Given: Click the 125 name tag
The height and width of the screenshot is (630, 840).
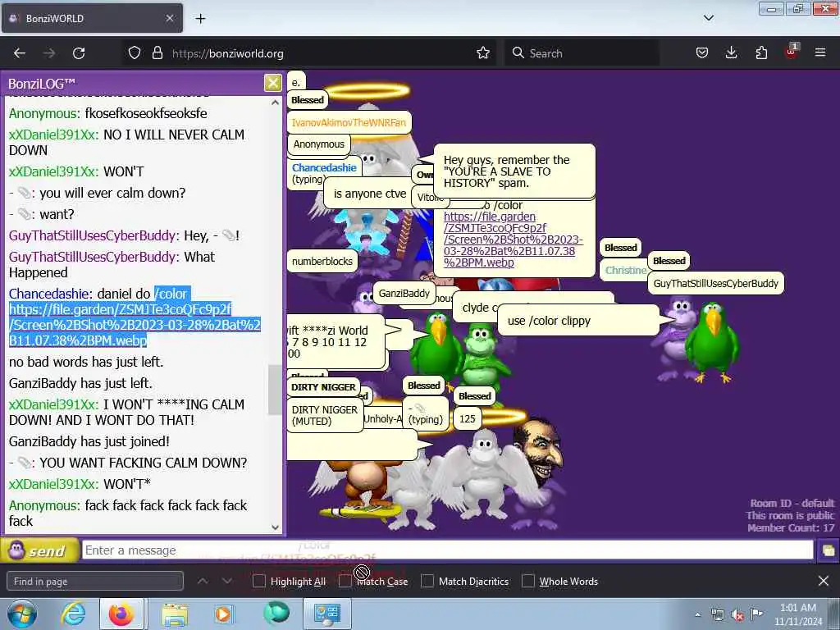Looking at the screenshot, I should pos(467,419).
